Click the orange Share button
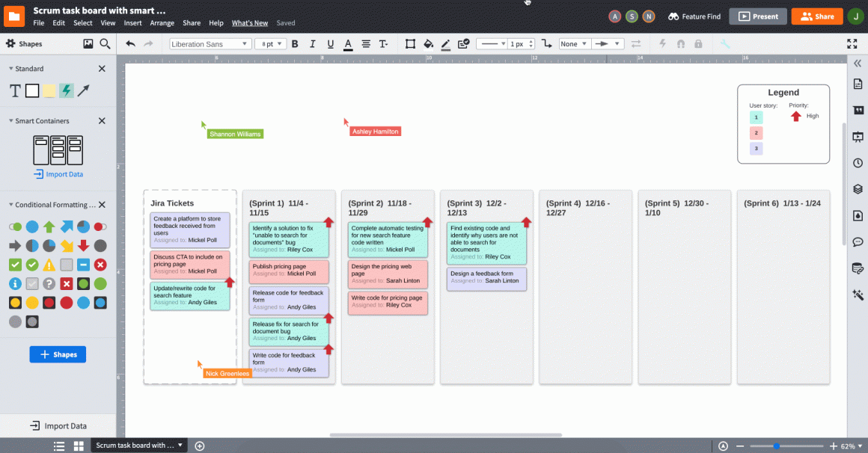The image size is (868, 453). (816, 16)
